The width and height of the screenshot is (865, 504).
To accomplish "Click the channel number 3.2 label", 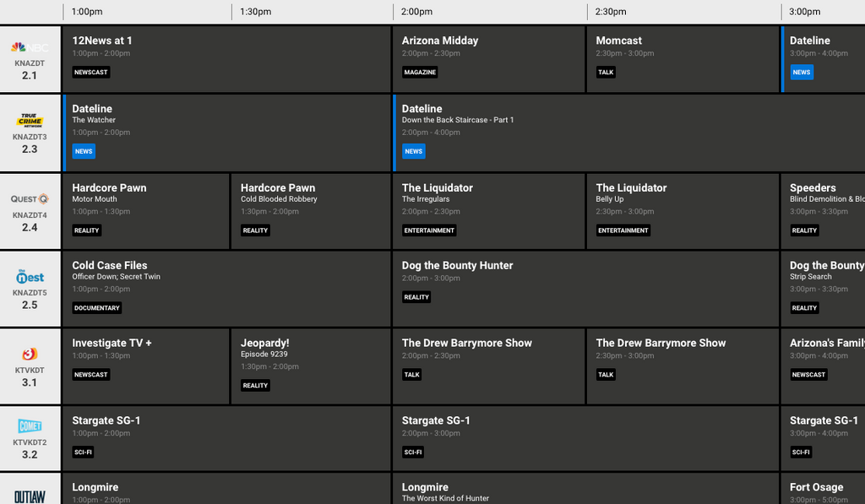I will click(30, 455).
